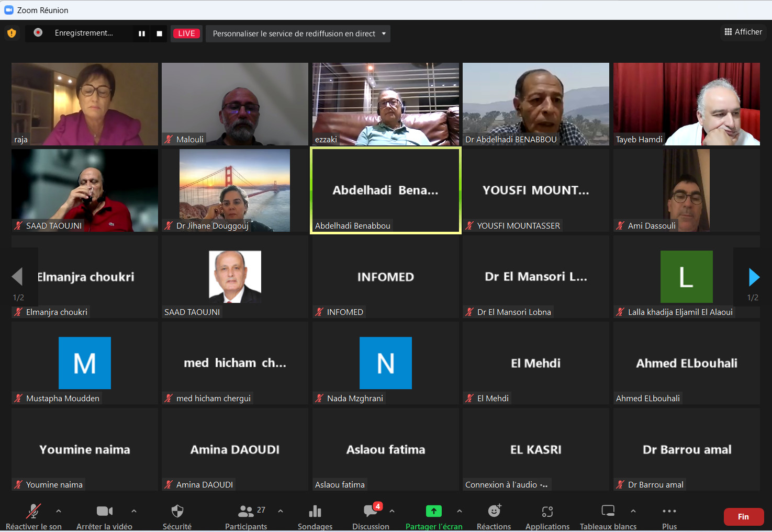Image resolution: width=772 pixels, height=532 pixels.
Task: Expand the video options arrow
Action: [134, 511]
